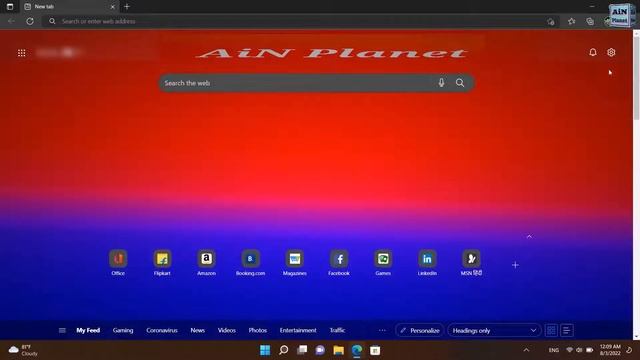This screenshot has height=360, width=640.
Task: Click the Personalize button
Action: pos(420,330)
